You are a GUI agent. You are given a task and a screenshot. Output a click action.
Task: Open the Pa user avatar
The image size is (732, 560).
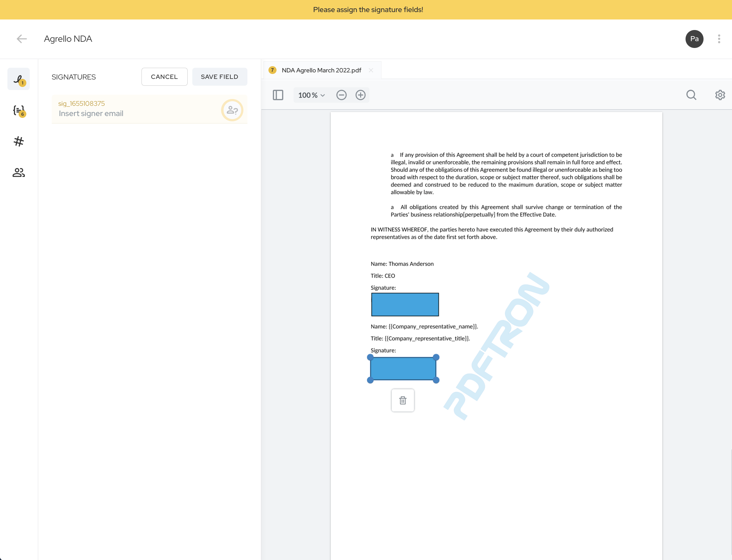tap(694, 39)
